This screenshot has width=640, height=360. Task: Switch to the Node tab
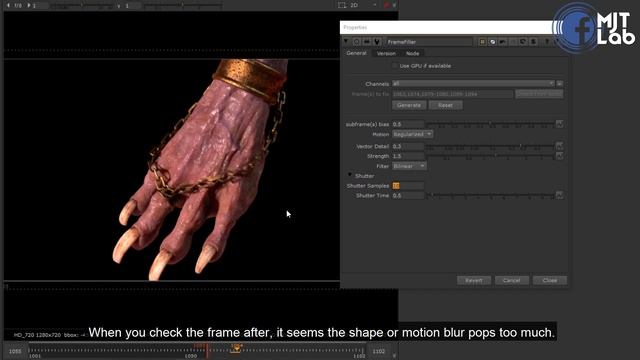[412, 53]
